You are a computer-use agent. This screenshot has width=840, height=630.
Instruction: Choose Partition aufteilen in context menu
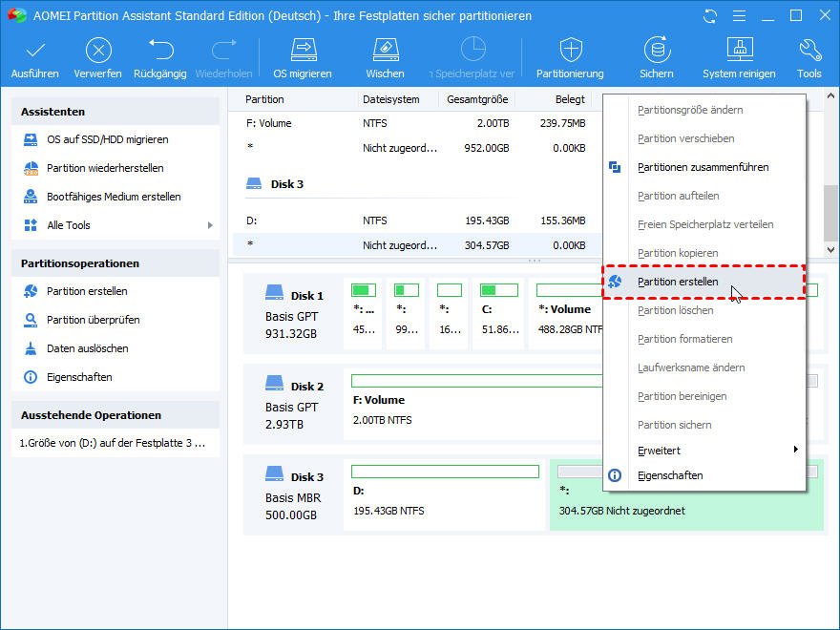tap(704, 196)
